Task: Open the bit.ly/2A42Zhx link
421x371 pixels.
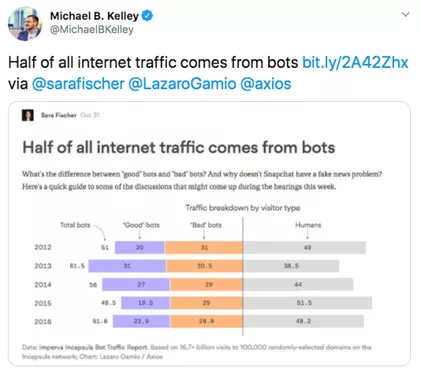Action: [355, 63]
